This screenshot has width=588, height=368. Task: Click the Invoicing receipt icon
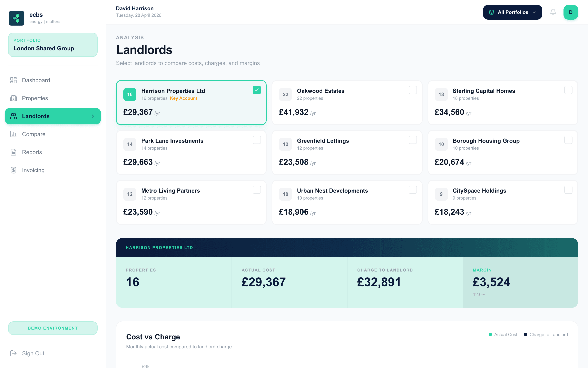(x=13, y=170)
